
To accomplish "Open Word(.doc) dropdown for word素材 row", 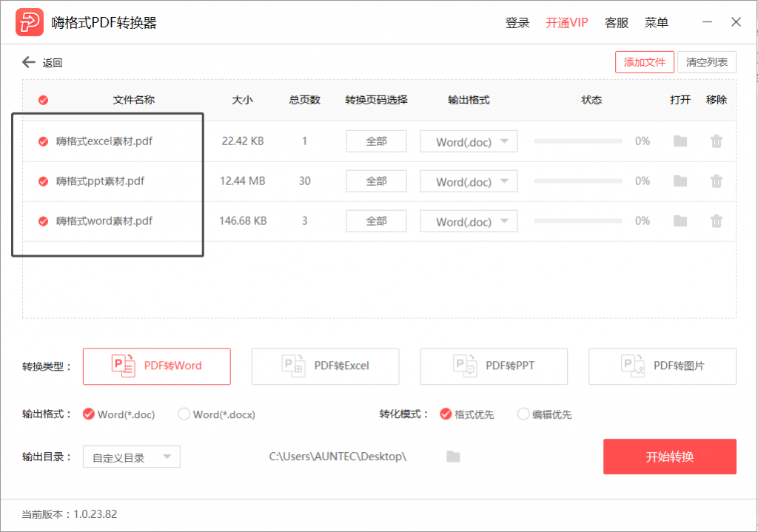I will 469,220.
